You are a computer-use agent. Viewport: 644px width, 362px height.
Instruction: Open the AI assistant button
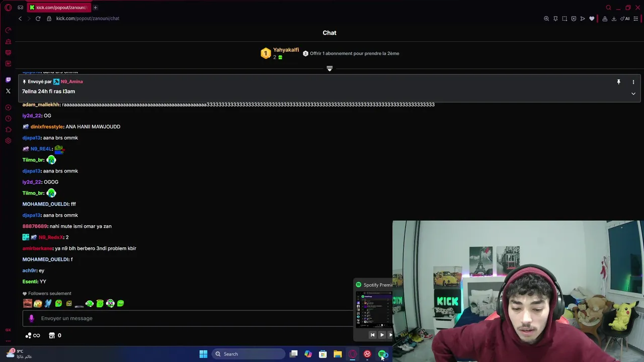(626, 19)
